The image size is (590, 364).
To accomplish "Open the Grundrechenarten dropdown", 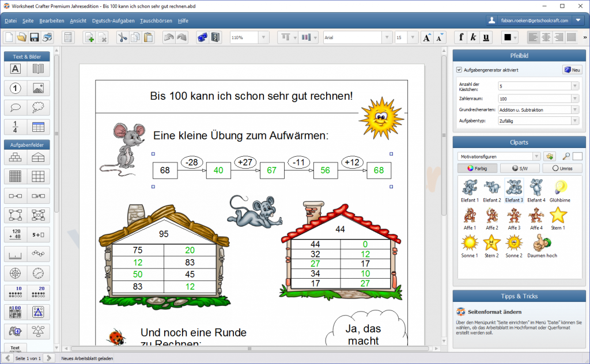I will click(574, 109).
